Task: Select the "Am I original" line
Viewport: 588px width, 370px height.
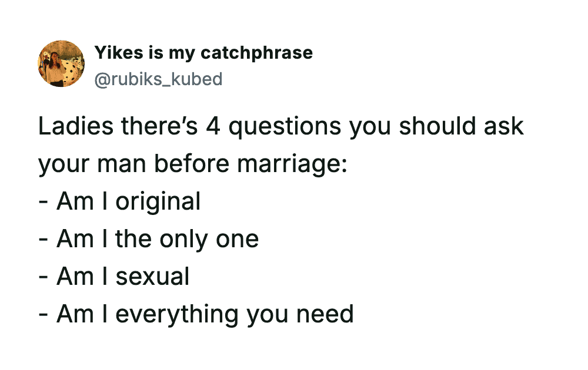Action: point(119,202)
